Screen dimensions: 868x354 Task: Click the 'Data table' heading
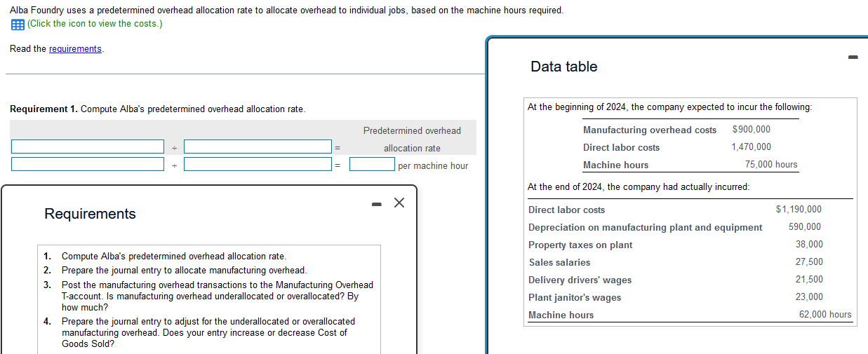point(564,67)
